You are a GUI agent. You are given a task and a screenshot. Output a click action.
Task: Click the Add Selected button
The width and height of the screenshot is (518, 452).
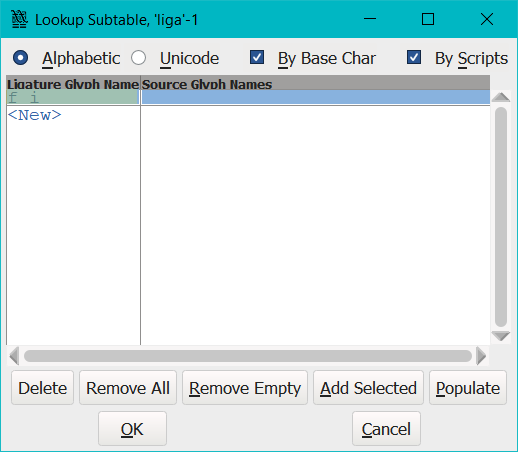pyautogui.click(x=368, y=388)
